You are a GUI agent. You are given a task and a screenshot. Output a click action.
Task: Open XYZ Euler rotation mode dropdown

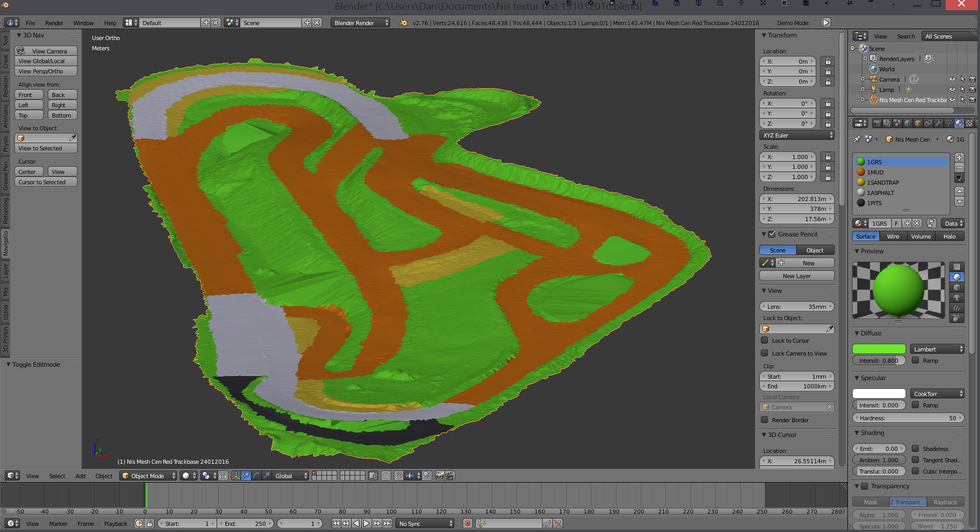coord(797,135)
